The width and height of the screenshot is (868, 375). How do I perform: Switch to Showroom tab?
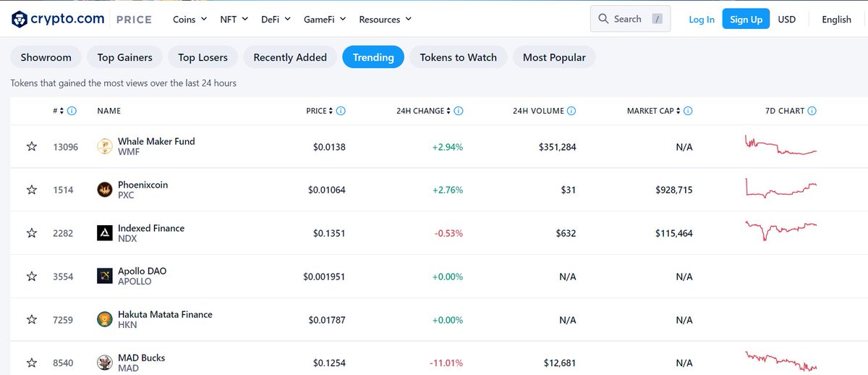click(x=46, y=57)
